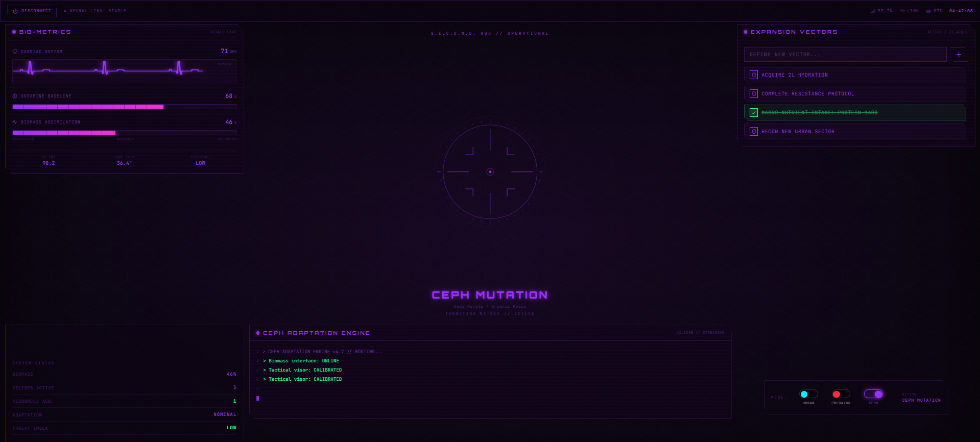
Task: Enable the Predator mode toggle
Action: [841, 394]
